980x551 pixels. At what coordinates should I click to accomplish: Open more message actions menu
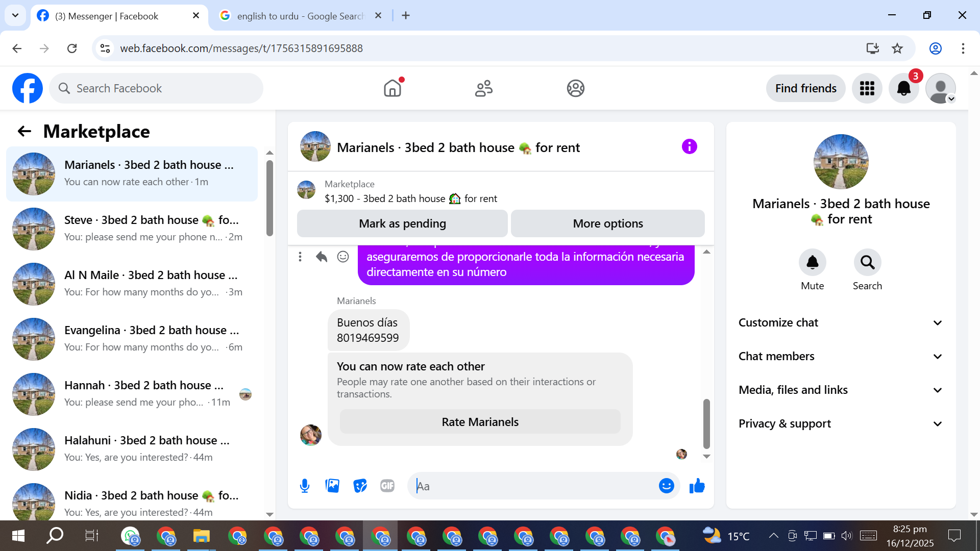pos(300,257)
